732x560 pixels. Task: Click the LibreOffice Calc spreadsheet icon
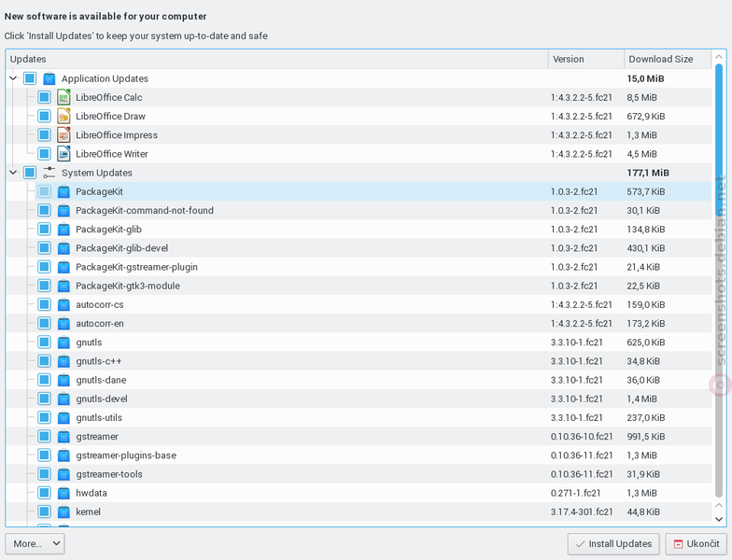(x=63, y=97)
